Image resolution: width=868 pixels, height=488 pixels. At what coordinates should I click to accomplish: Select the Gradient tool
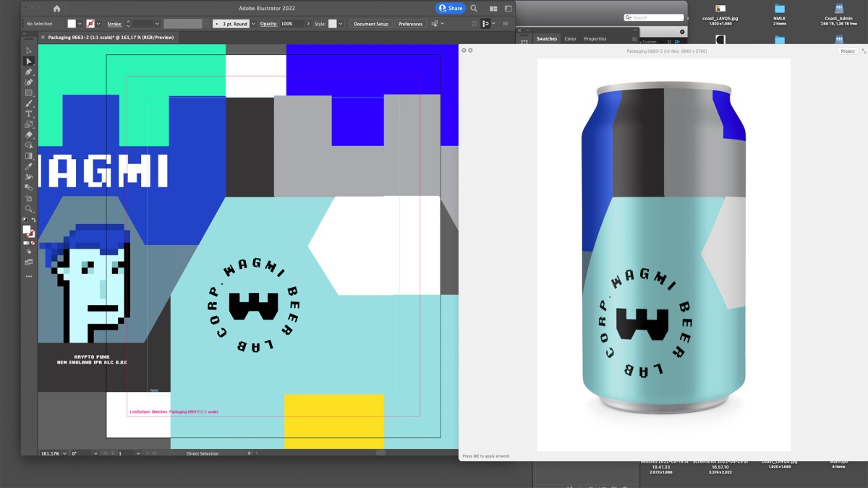click(29, 155)
